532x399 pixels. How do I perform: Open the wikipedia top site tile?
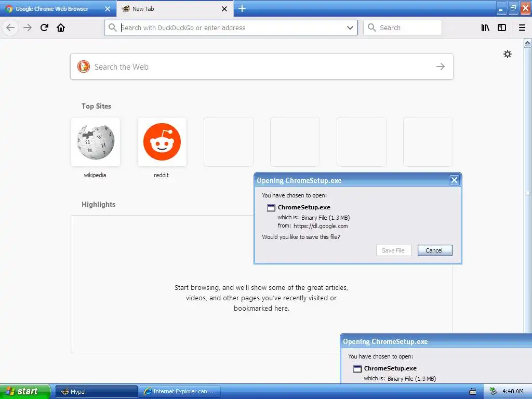pyautogui.click(x=96, y=142)
